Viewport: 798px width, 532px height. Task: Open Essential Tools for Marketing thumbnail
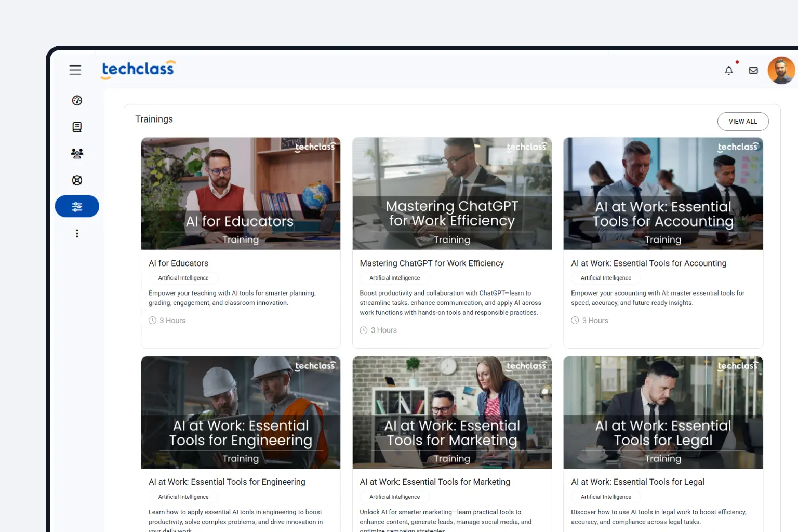452,413
